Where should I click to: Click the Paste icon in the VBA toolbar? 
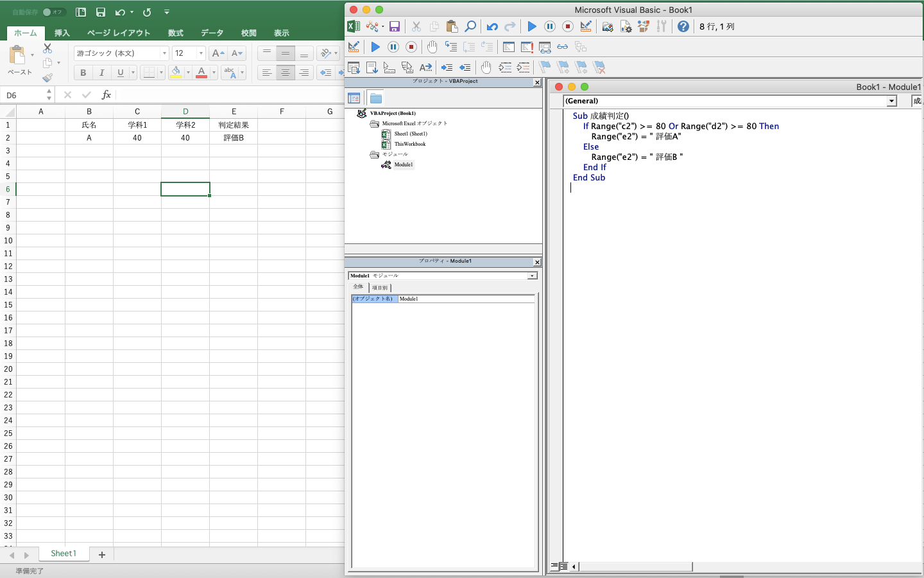(x=452, y=26)
